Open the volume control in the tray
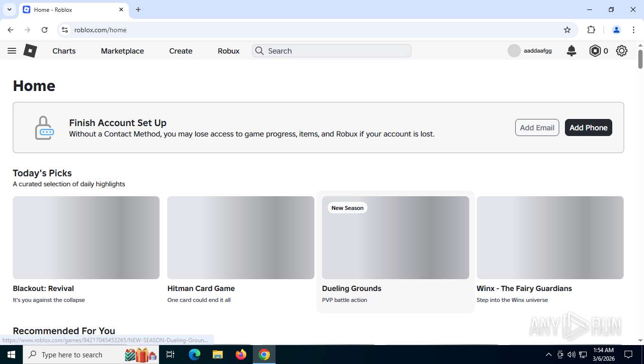644x364 pixels. click(572, 355)
